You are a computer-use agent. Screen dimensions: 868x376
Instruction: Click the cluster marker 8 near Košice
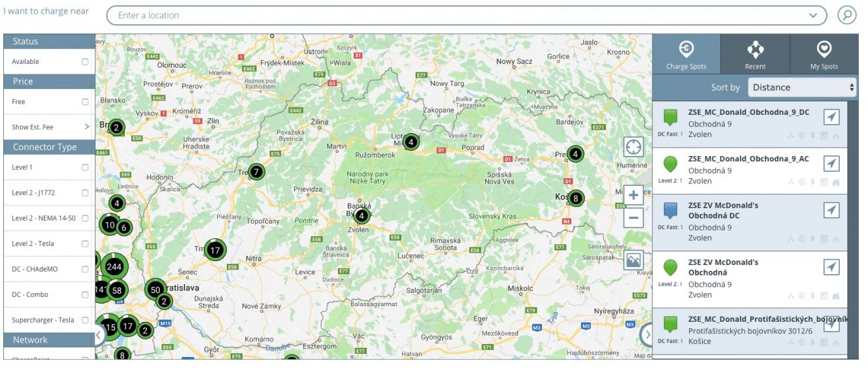pos(575,198)
